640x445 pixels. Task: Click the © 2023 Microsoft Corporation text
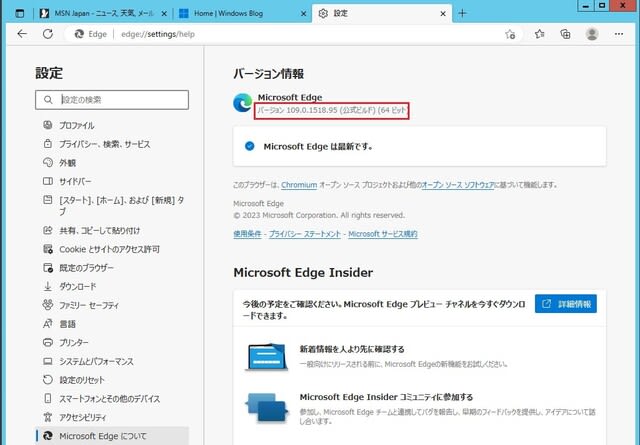click(319, 215)
